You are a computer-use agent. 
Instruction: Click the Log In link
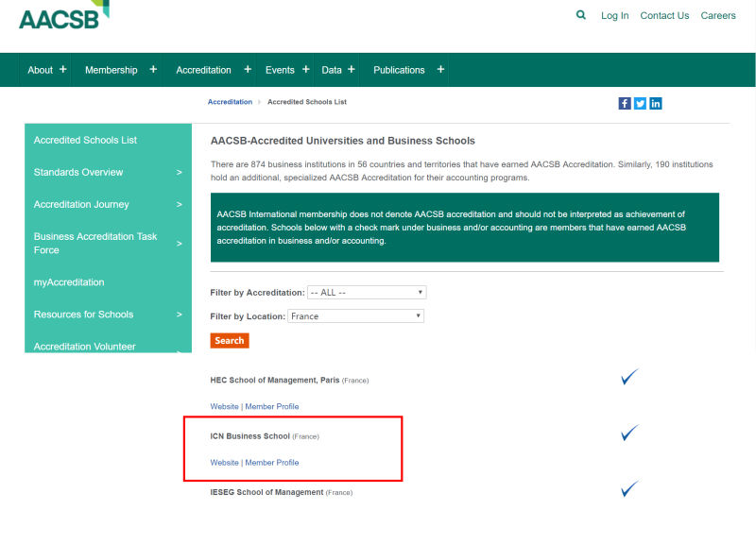coord(615,15)
